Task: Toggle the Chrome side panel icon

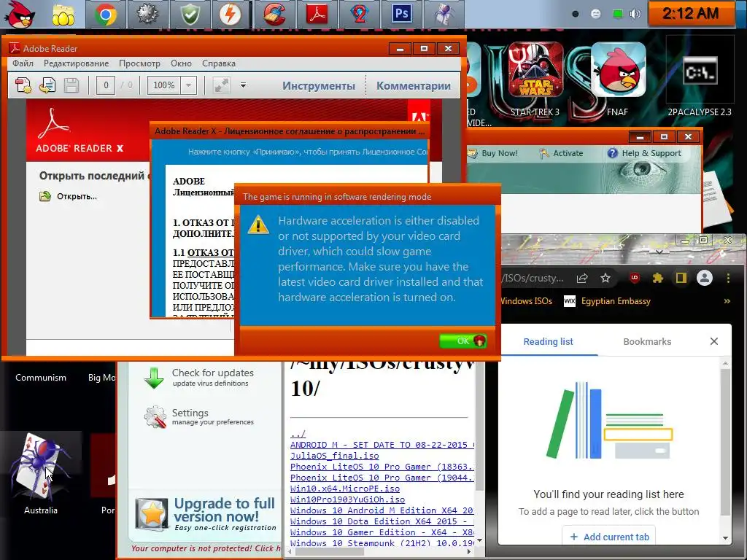Action: pyautogui.click(x=681, y=278)
